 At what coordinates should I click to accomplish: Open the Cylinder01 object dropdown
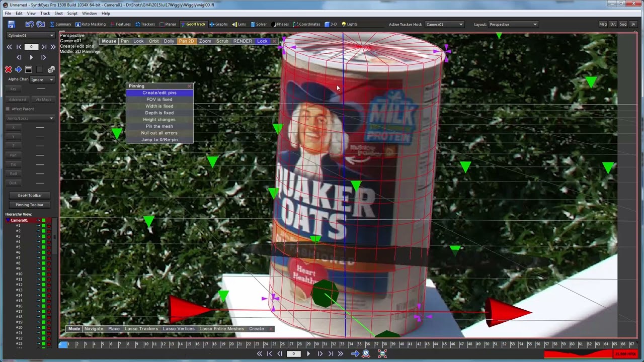(30, 35)
